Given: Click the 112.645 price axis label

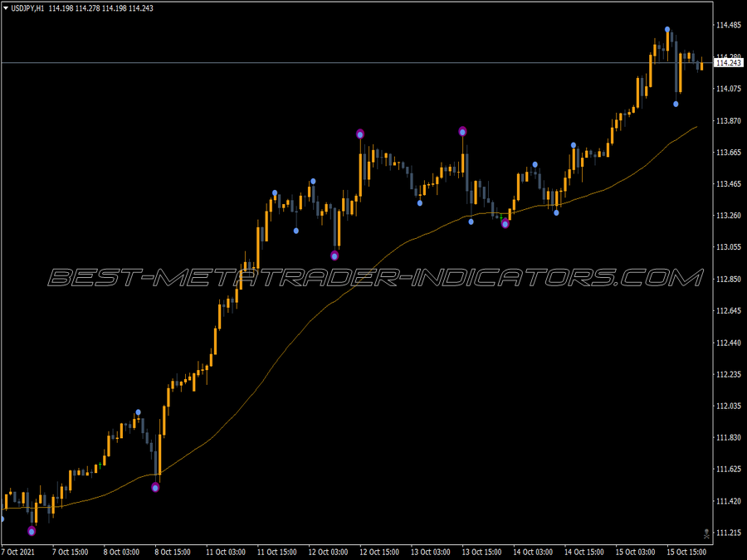Looking at the screenshot, I should pyautogui.click(x=729, y=311).
